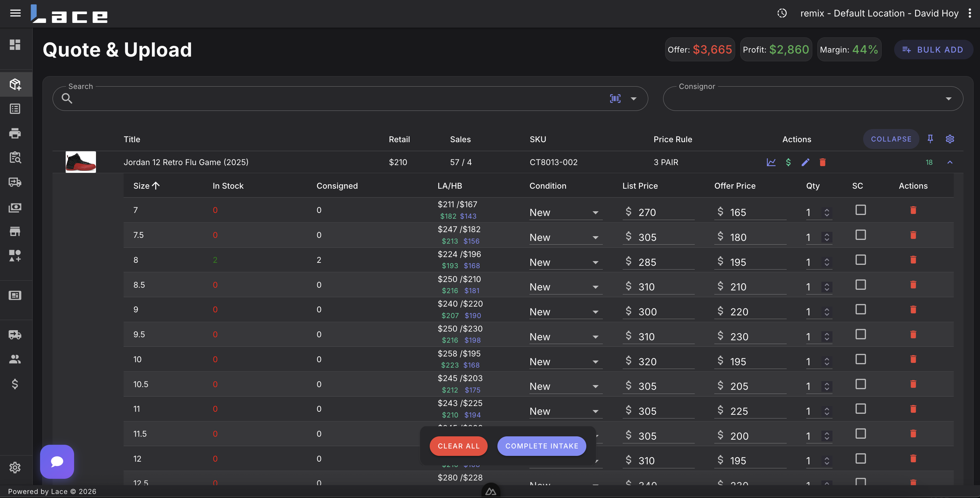The width and height of the screenshot is (980, 498).
Task: Check the SC box for size 7.5
Action: pyautogui.click(x=860, y=235)
